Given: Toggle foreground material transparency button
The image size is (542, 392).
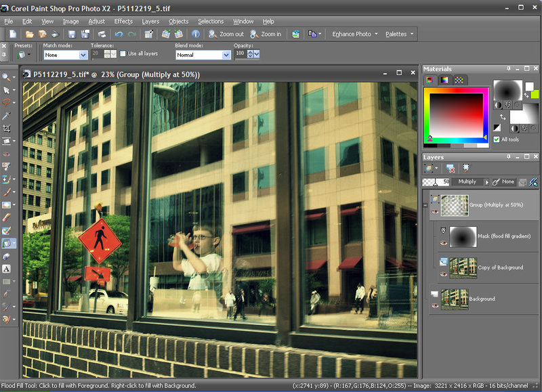Looking at the screenshot, I should 518,106.
